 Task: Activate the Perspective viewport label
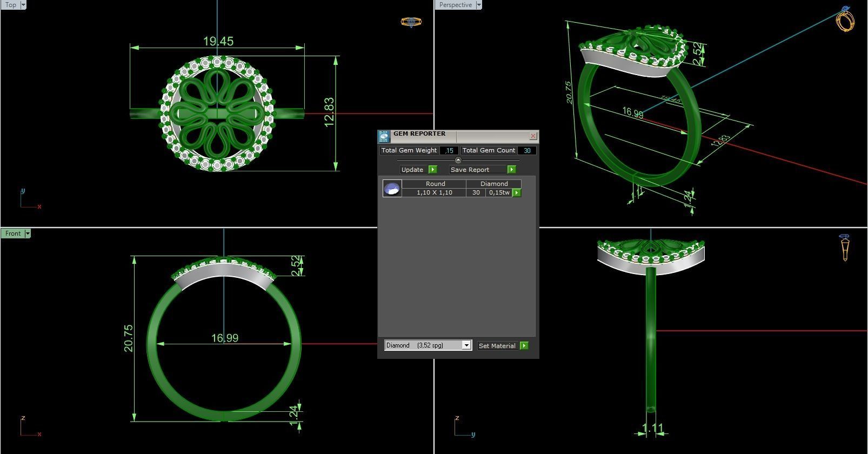[456, 5]
